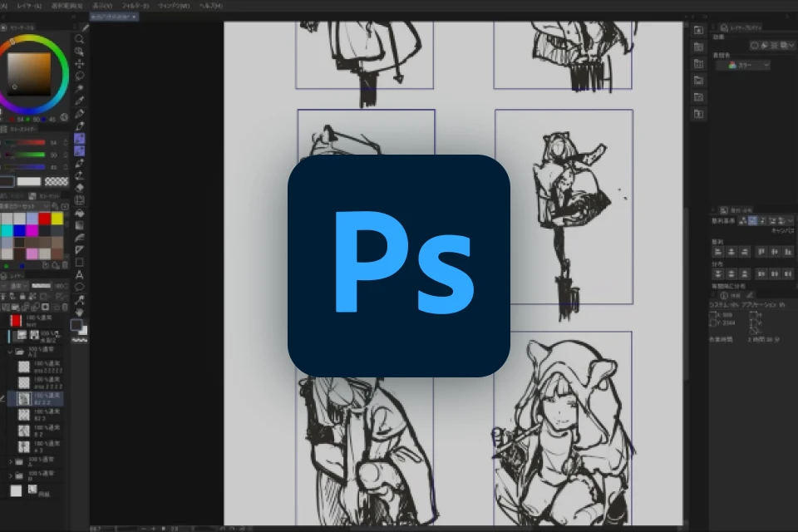Click the first distribute vertically icon
798x532 pixels.
(x=718, y=273)
